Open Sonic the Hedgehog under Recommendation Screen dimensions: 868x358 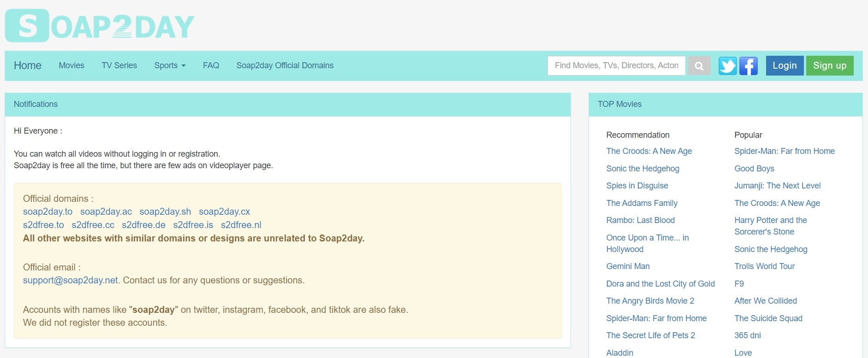pyautogui.click(x=642, y=169)
